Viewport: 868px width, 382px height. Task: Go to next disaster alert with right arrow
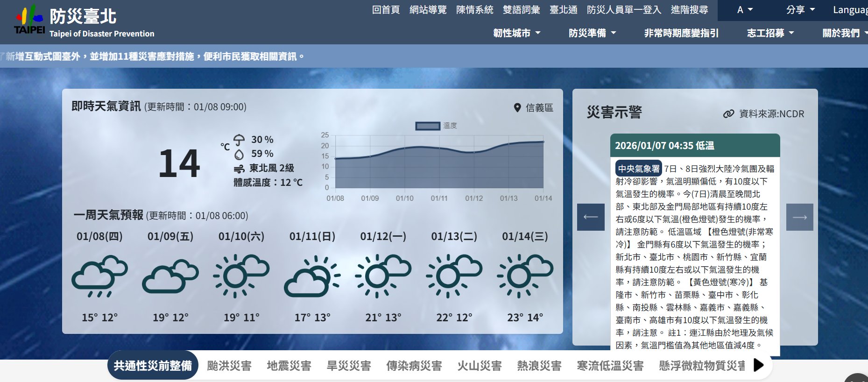click(799, 217)
